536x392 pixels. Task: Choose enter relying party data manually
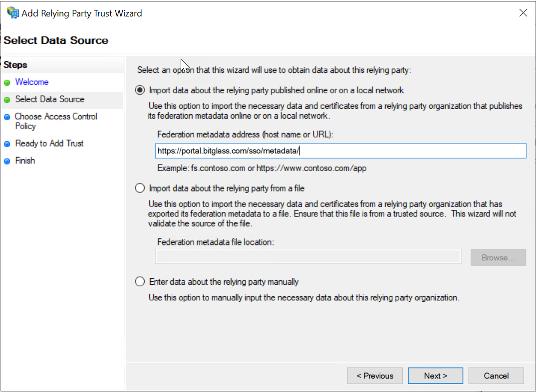click(140, 281)
